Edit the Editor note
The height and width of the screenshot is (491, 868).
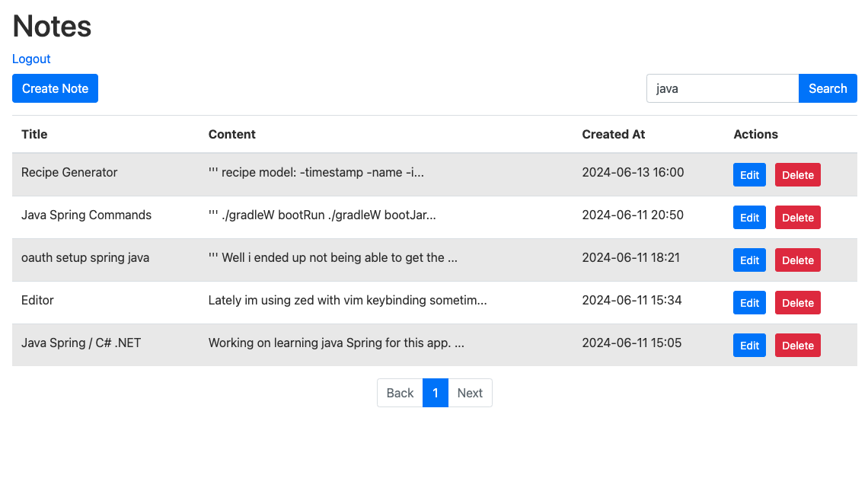[x=749, y=303]
